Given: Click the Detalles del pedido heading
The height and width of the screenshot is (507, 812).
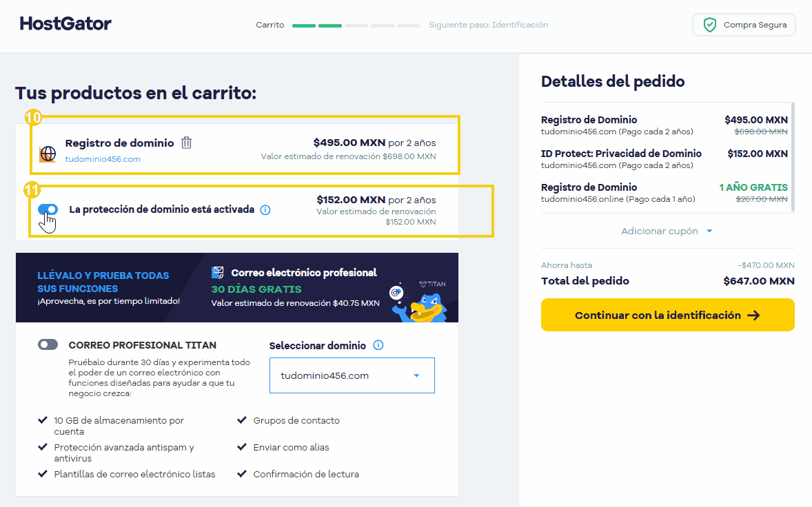Looking at the screenshot, I should pyautogui.click(x=613, y=81).
